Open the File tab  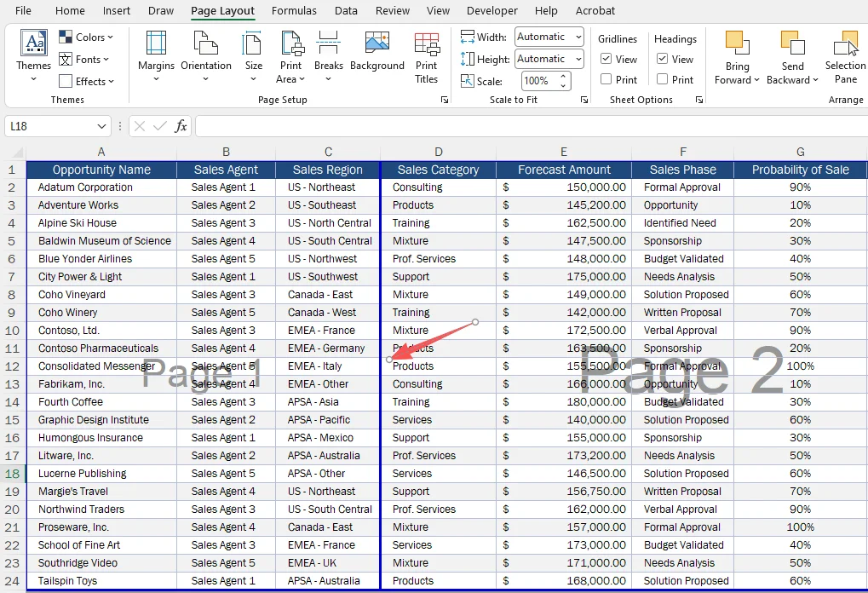23,10
